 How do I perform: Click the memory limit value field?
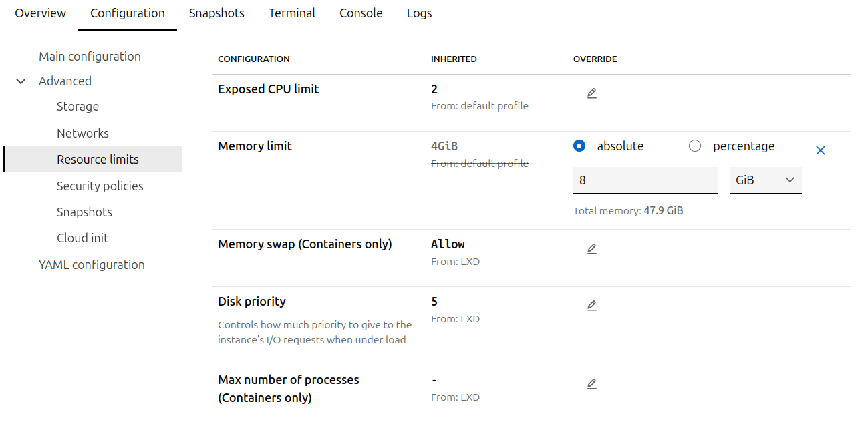coord(645,180)
